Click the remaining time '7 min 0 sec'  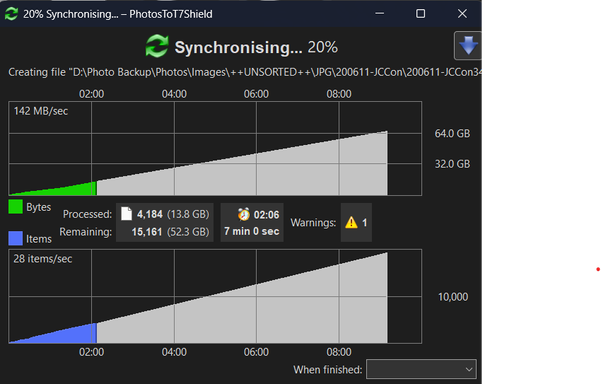click(x=251, y=231)
